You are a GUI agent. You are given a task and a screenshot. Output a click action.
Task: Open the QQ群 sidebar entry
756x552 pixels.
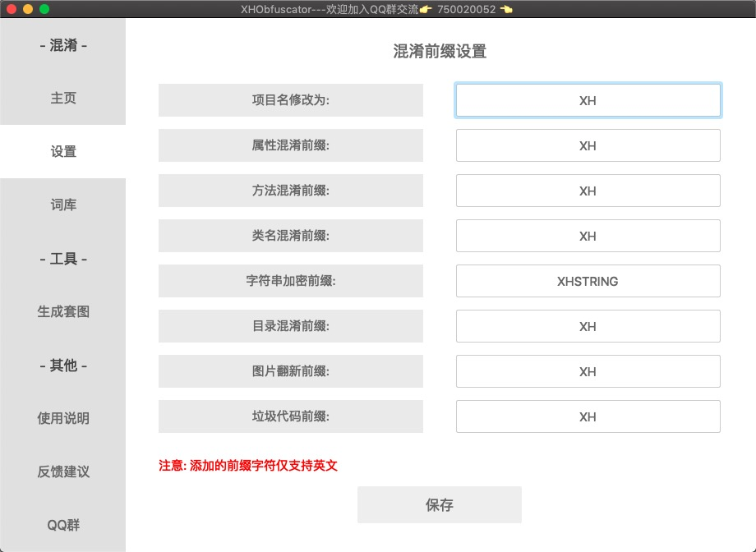tap(62, 525)
